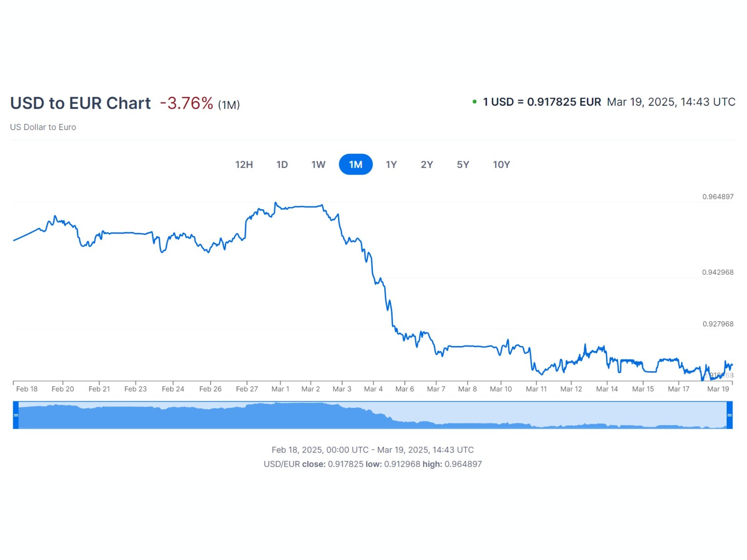Click the 0.942968 axis label

coord(718,272)
